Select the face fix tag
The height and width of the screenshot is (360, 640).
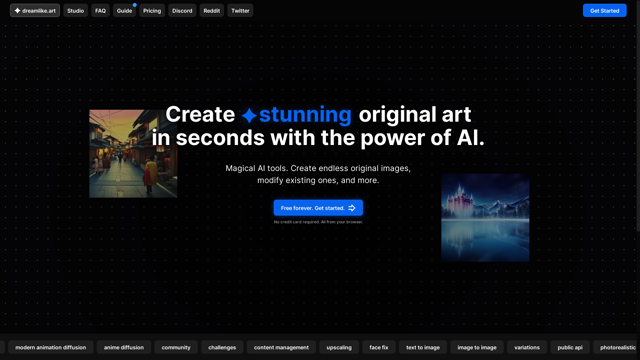point(379,347)
